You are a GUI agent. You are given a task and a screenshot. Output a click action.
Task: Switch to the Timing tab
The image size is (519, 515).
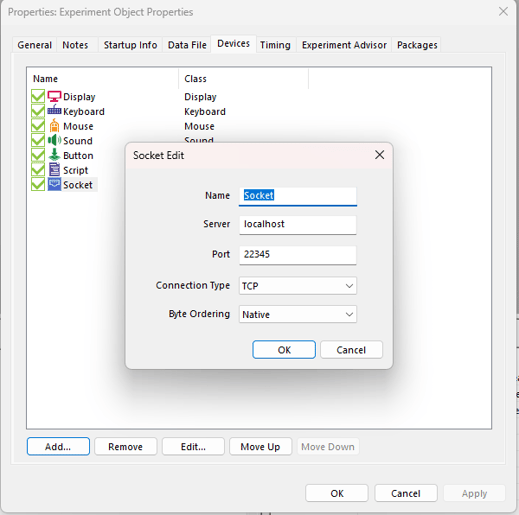(275, 45)
